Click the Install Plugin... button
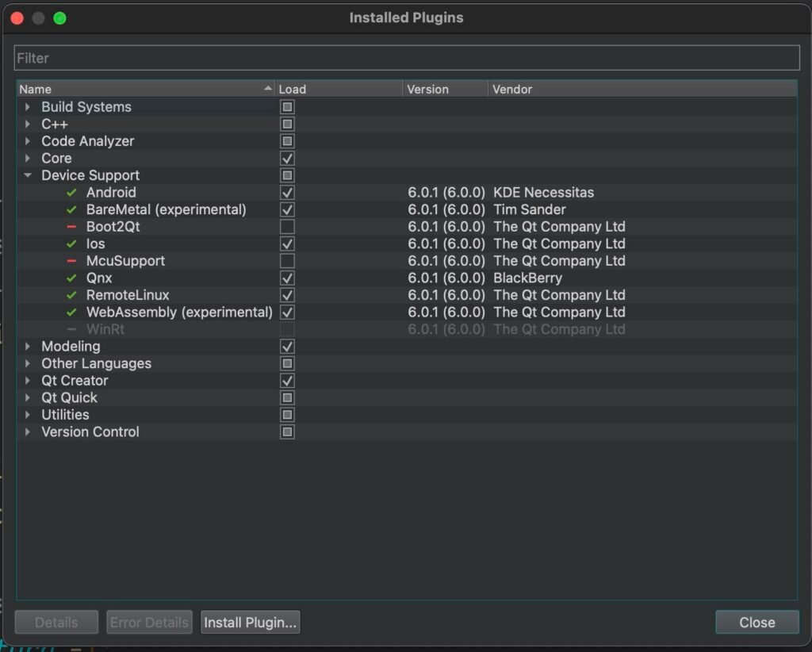The width and height of the screenshot is (812, 652). coord(250,622)
